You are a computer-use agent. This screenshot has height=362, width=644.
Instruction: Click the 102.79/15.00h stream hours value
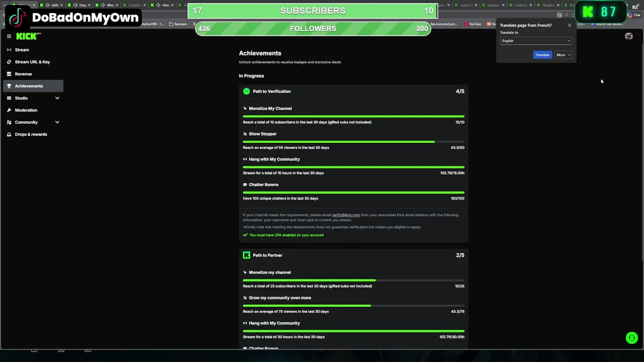coord(452,173)
